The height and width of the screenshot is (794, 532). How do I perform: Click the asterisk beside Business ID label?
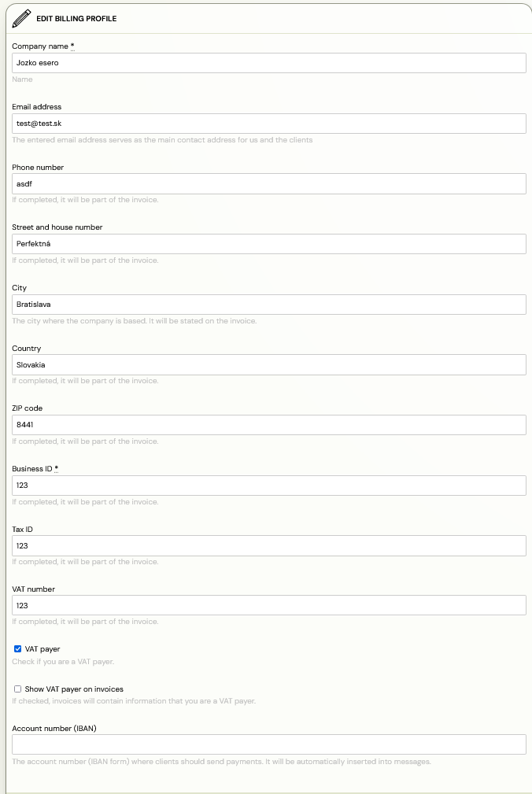coord(56,468)
